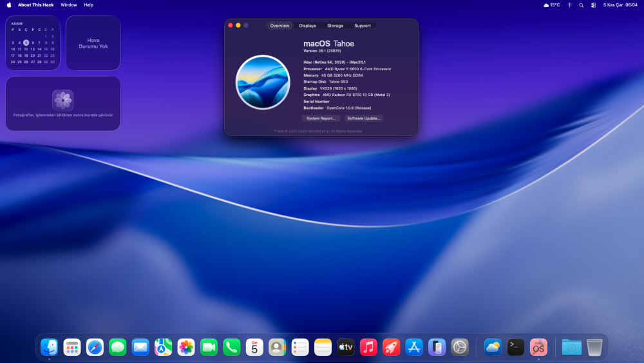Click weather 15°C status in menu bar
The width and height of the screenshot is (644, 363).
tap(552, 5)
